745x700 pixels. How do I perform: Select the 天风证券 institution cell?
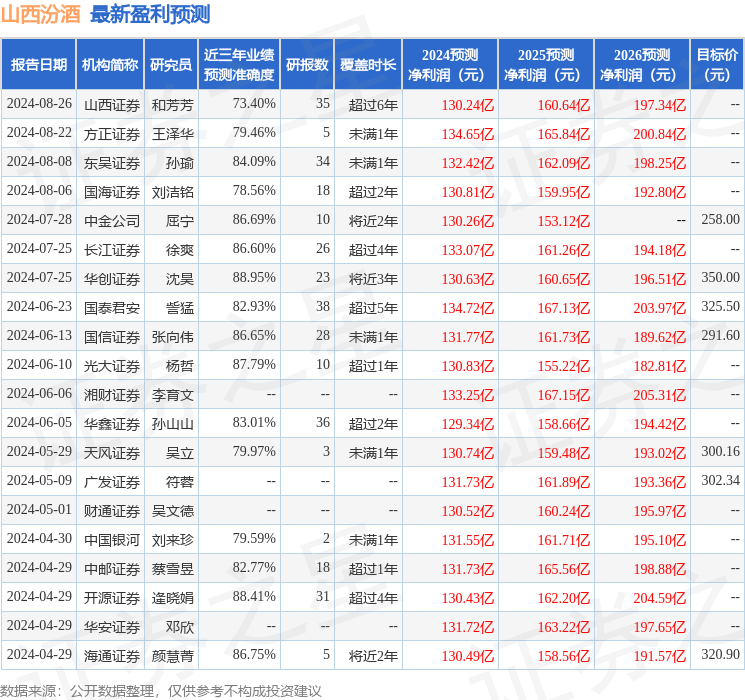(112, 453)
